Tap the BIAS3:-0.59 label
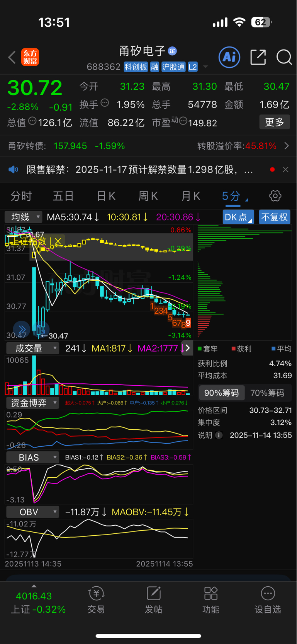Viewport: 297px width, 644px height. pos(171,457)
